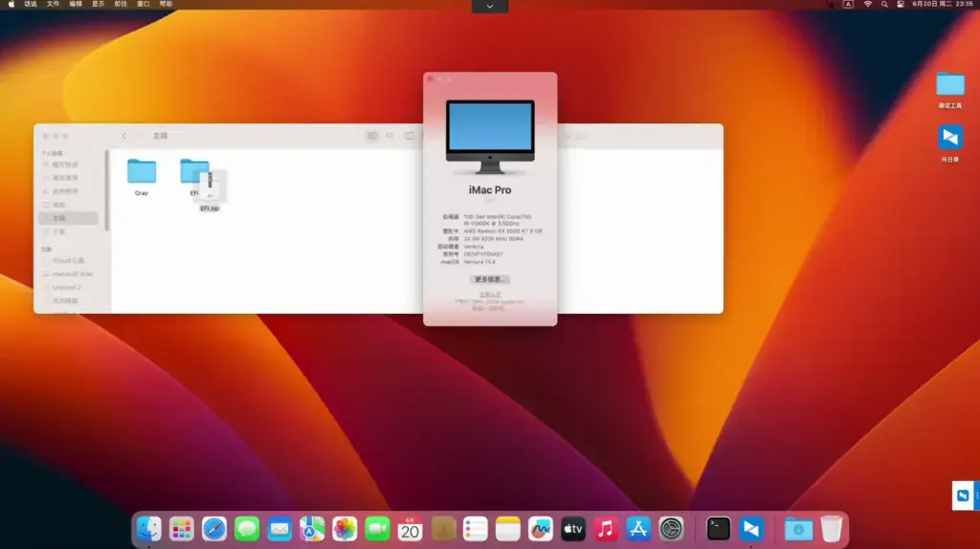Image resolution: width=980 pixels, height=549 pixels.
Task: Open Downloads folder stack in the Dock
Action: pos(799,529)
